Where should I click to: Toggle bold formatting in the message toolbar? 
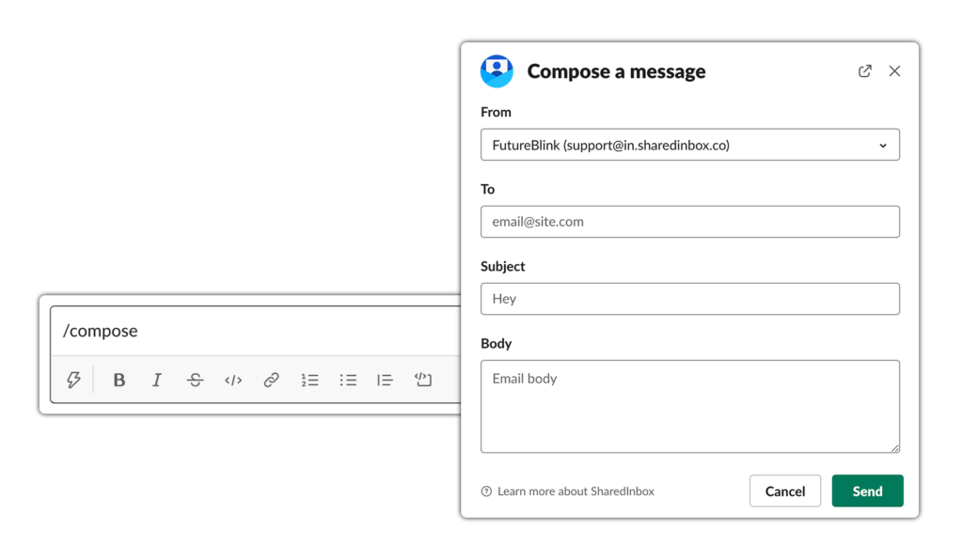(118, 380)
